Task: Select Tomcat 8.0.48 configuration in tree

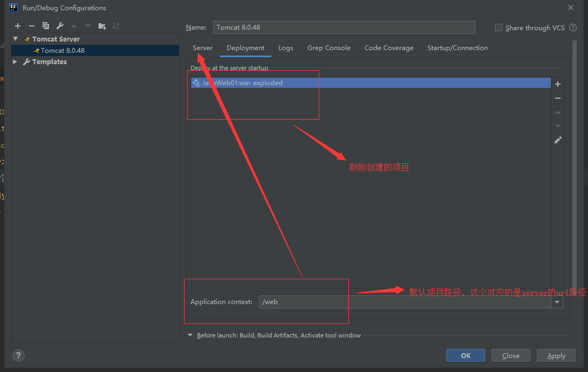Action: point(95,50)
